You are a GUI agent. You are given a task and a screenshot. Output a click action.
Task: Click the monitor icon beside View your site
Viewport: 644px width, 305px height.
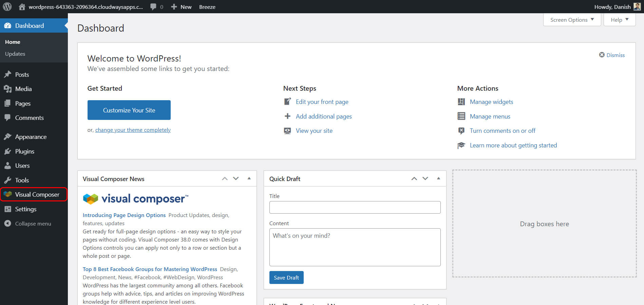click(x=287, y=131)
